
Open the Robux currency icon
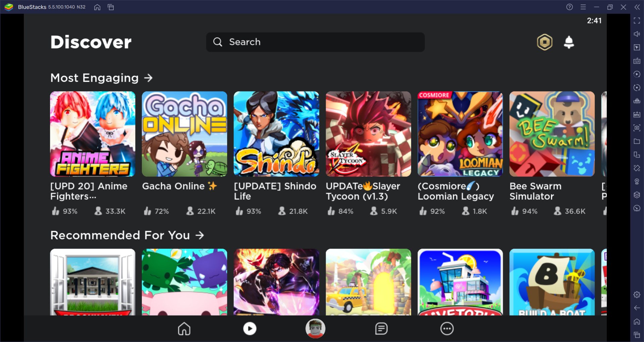click(x=545, y=42)
